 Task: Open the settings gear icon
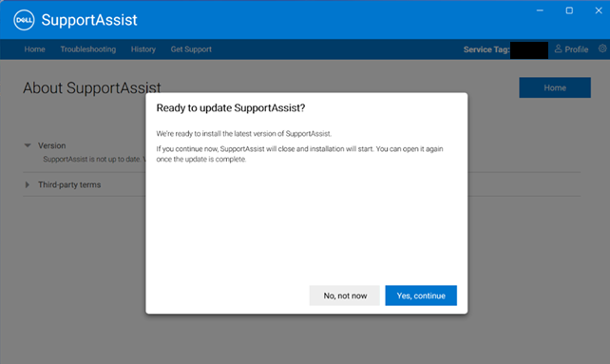[602, 48]
